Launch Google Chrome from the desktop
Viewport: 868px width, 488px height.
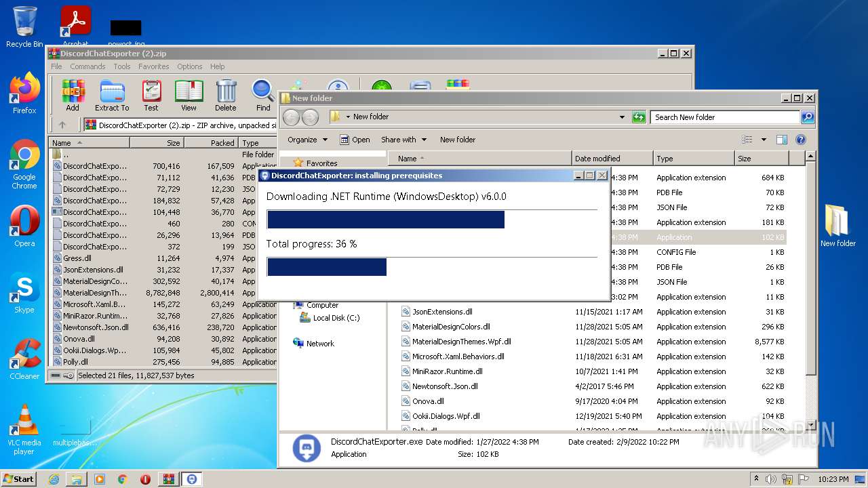pos(24,164)
